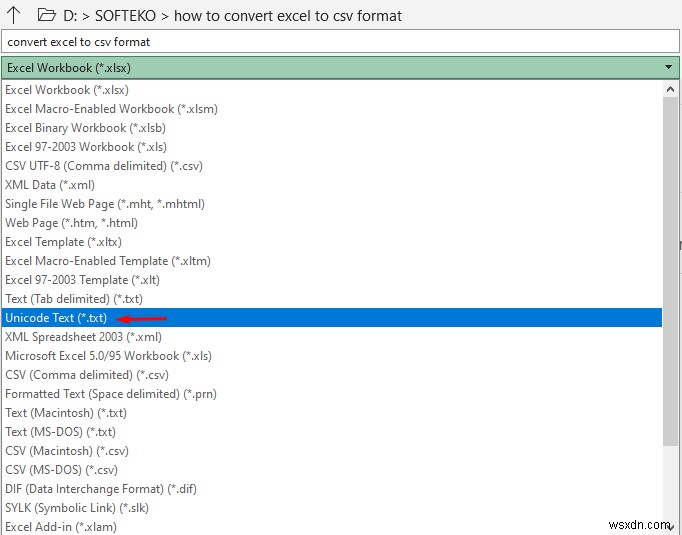
Task: Choose CSV (Macintosh) (*.csv)
Action: click(x=331, y=451)
